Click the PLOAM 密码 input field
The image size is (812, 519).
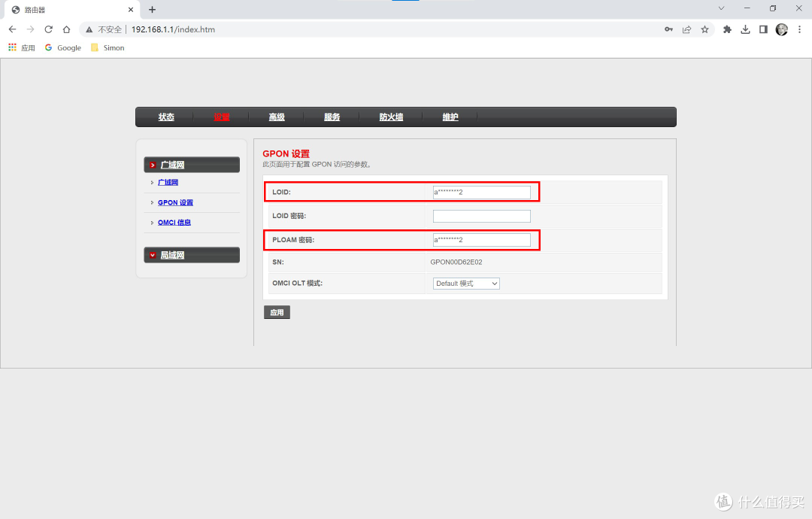pos(482,240)
